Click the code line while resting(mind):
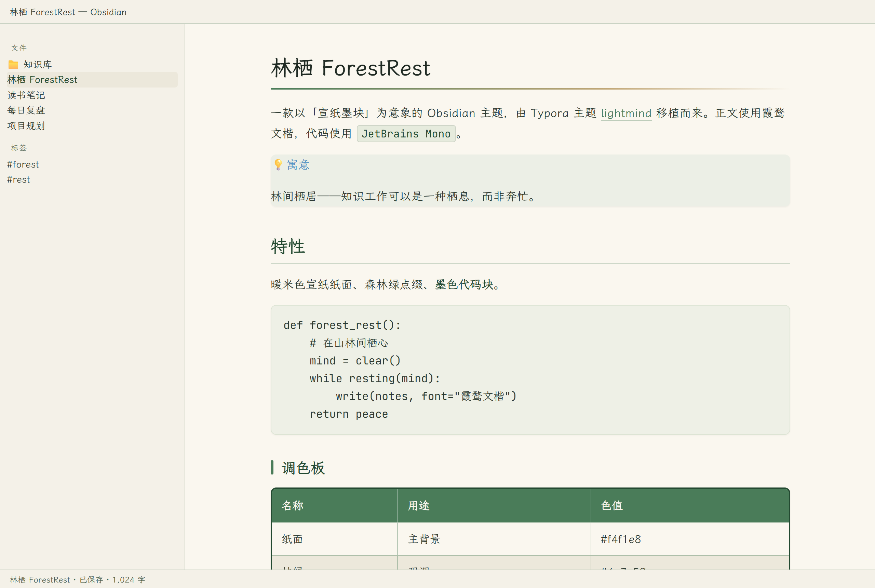 pos(375,378)
